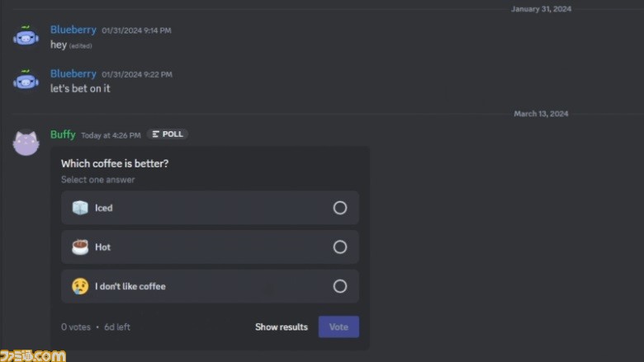Screen dimensions: 644x362
Task: Open Buffy's cat avatar
Action: (x=26, y=143)
